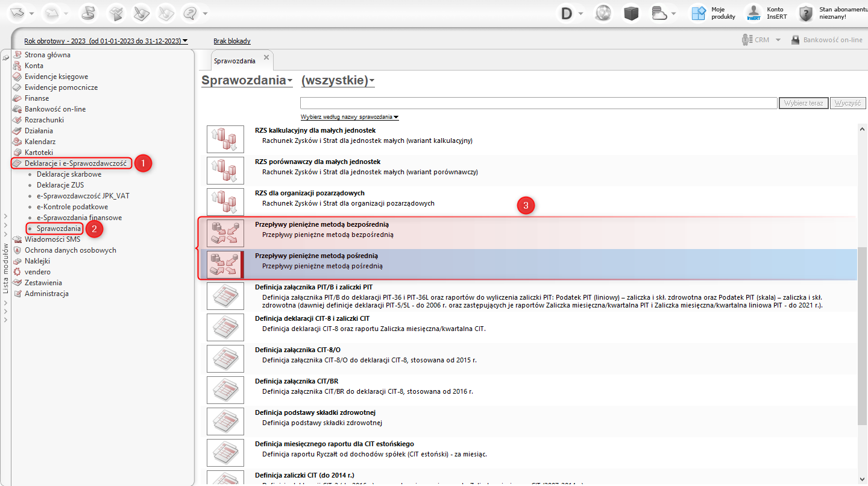
Task: Open Moje produkty
Action: [714, 13]
